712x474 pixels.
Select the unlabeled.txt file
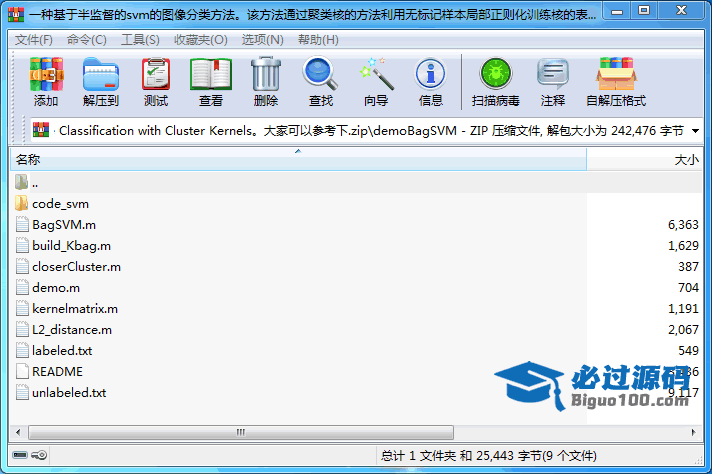(x=69, y=392)
